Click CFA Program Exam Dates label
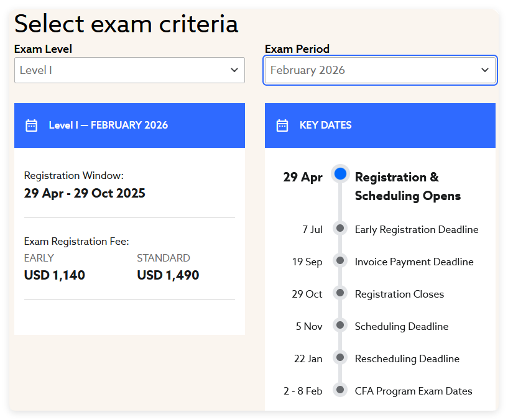Screen dimensions: 508x420 413,391
